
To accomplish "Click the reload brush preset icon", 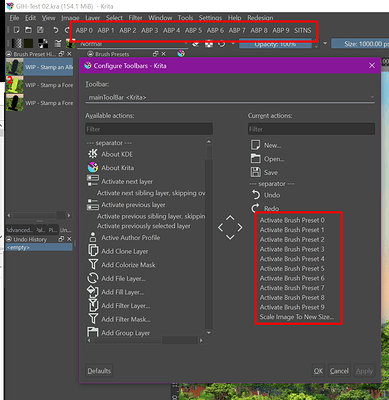I will coord(221,44).
